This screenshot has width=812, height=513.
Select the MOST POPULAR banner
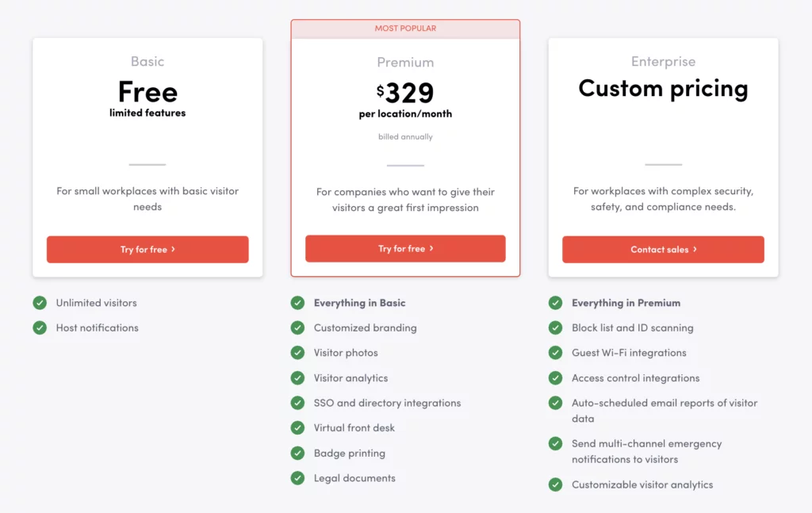(x=405, y=28)
